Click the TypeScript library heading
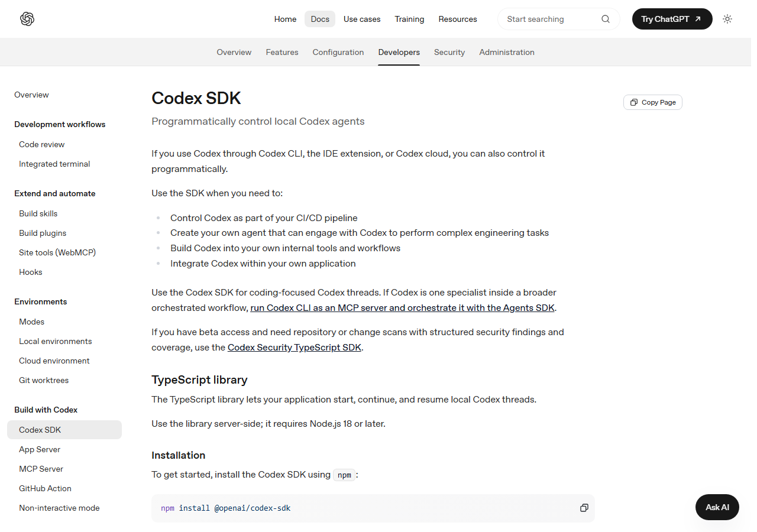The width and height of the screenshot is (757, 532). 199,379
